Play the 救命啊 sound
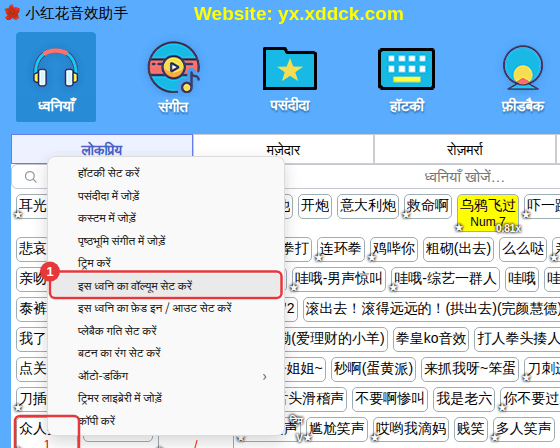 point(428,206)
